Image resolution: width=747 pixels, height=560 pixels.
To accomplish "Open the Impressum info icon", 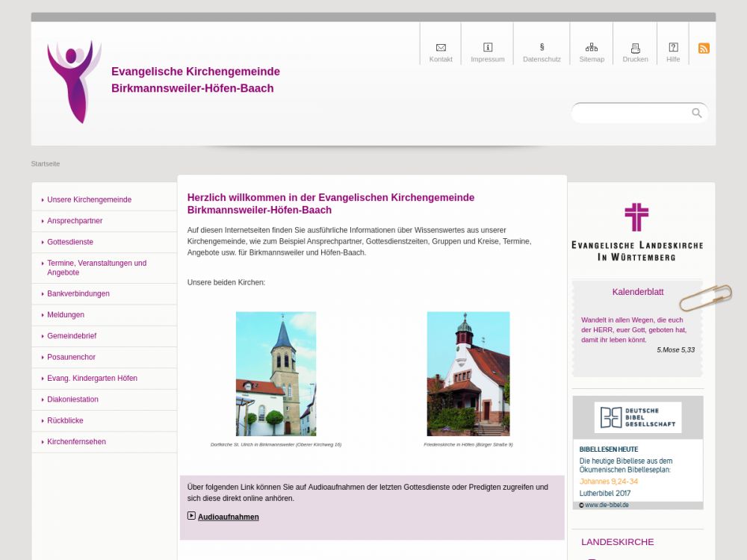I will [x=488, y=48].
